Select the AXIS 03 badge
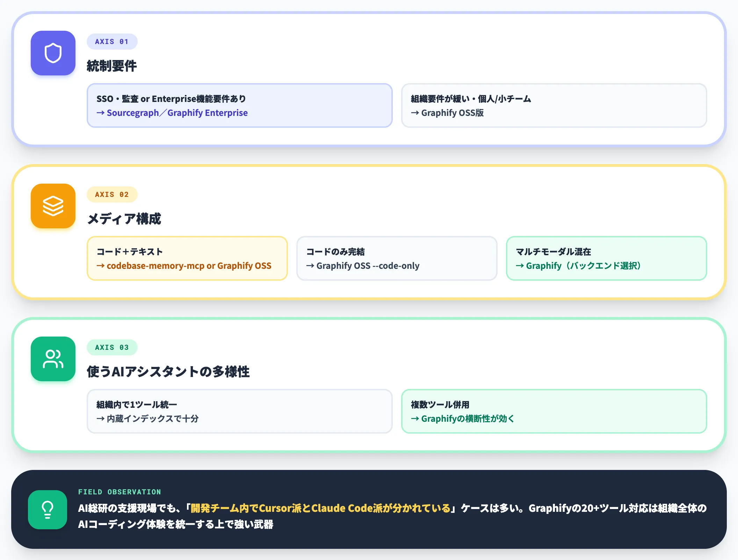The image size is (738, 560). [112, 347]
